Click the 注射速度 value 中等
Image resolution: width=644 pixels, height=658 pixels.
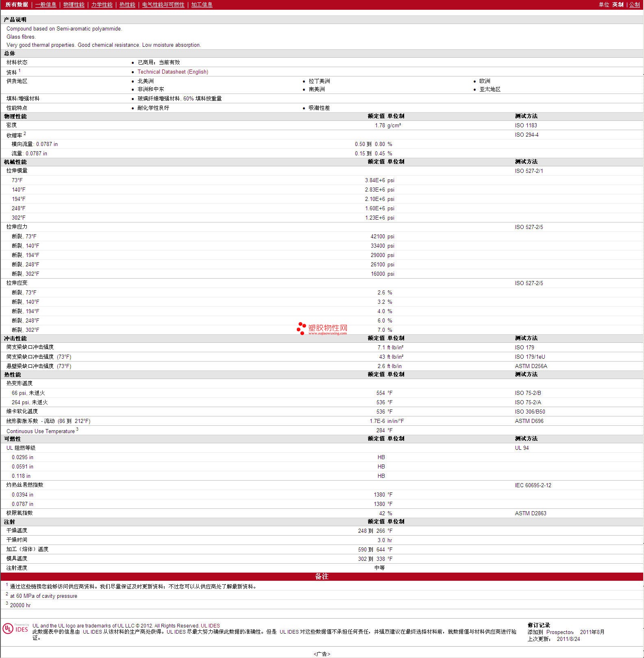point(380,568)
